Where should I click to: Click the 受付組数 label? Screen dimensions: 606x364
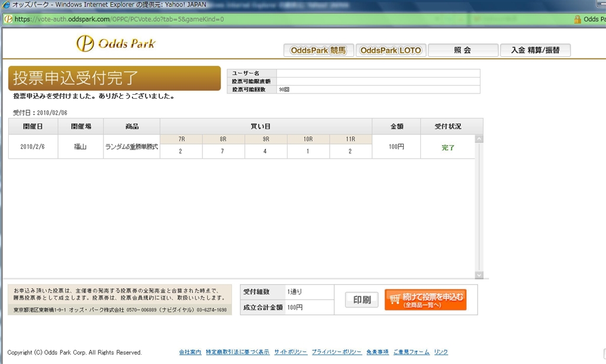[256, 292]
